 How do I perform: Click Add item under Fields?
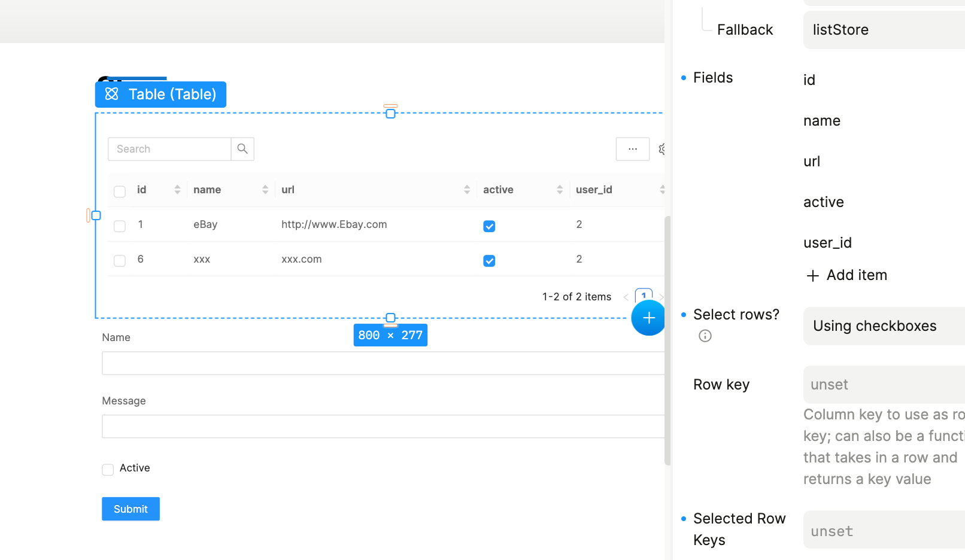tap(846, 275)
